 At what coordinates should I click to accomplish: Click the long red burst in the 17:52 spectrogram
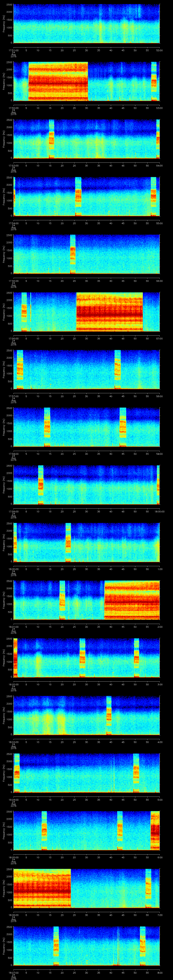pos(58,81)
